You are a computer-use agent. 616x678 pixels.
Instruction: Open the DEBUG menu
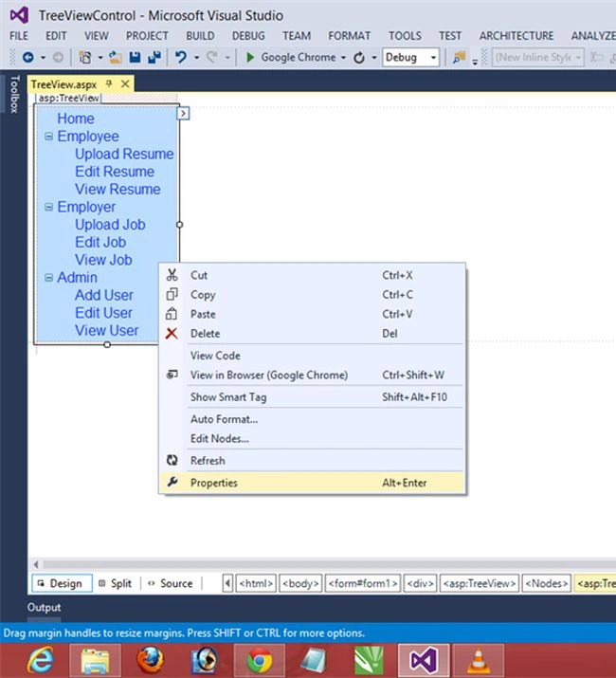point(248,36)
